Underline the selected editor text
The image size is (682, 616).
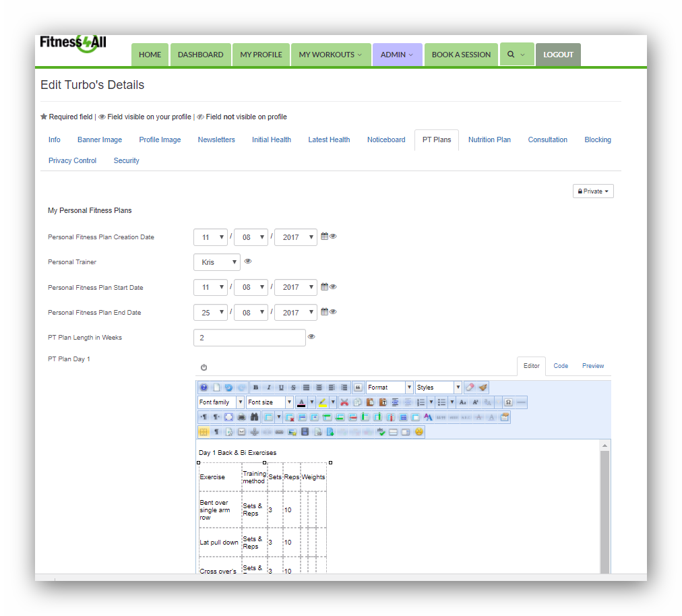point(281,387)
